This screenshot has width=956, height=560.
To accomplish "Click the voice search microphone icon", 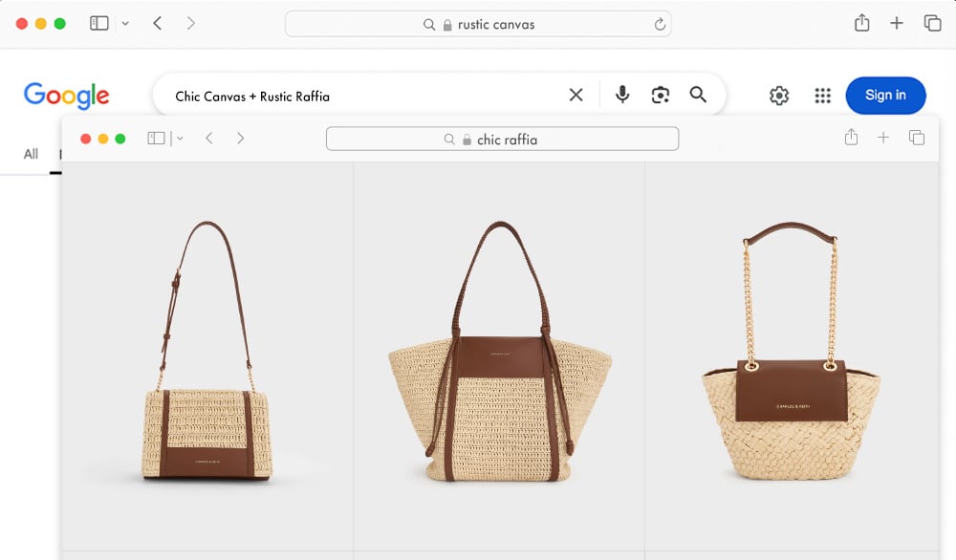I will (622, 95).
